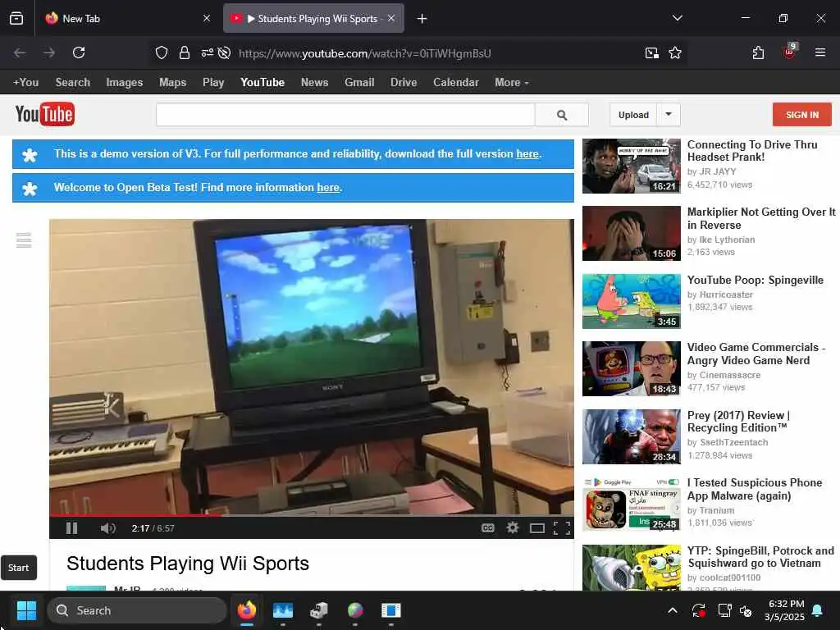Follow 'here' link in demo version banner
This screenshot has height=630, width=840.
527,153
